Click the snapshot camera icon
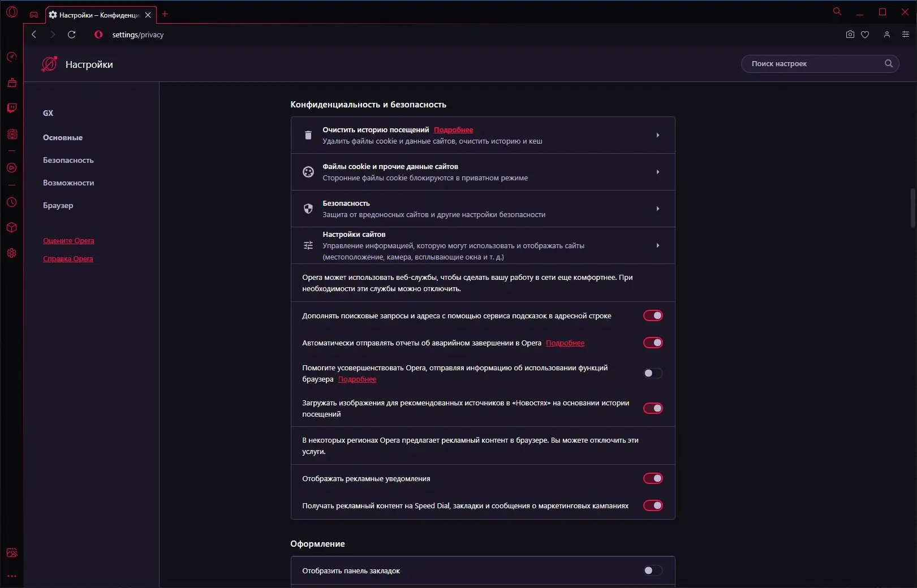 click(850, 34)
